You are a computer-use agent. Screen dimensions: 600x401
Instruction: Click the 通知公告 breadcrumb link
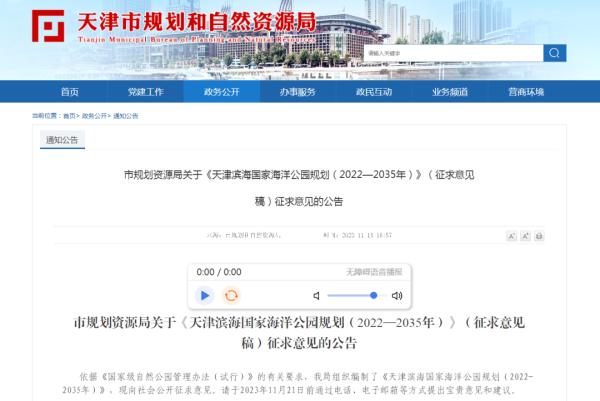[125, 116]
